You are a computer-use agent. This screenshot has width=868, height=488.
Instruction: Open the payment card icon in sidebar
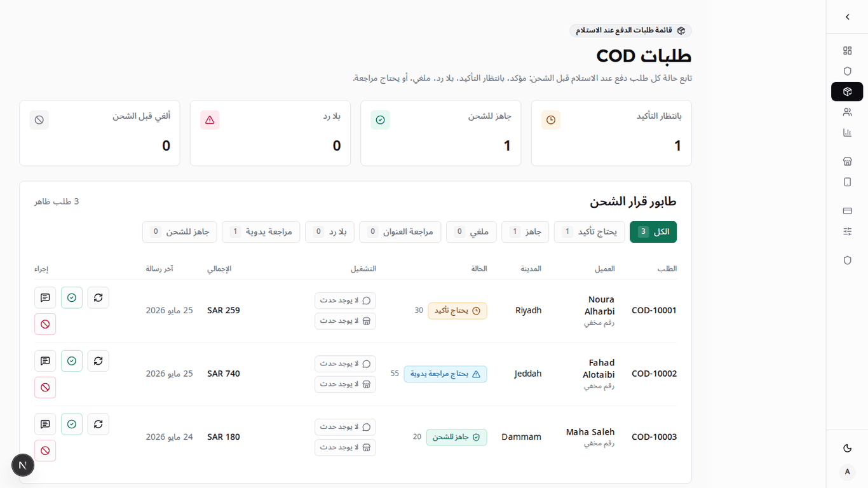coord(847,210)
